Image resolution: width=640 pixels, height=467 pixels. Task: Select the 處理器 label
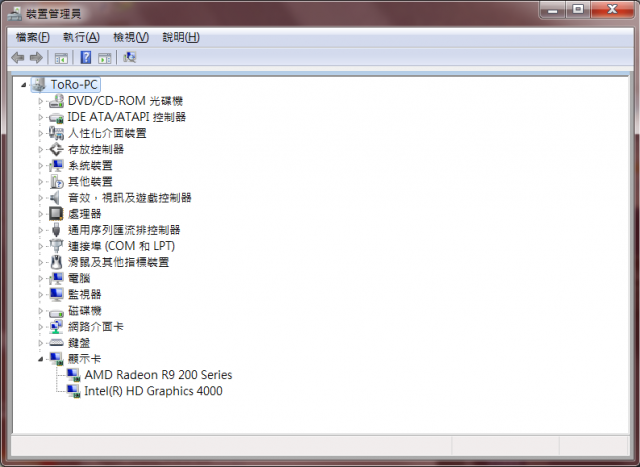(x=84, y=213)
